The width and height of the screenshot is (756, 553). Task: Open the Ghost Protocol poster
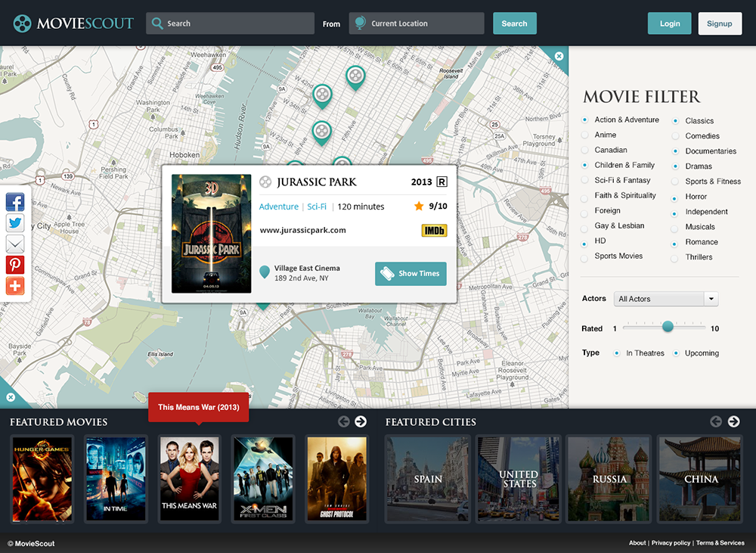pos(337,479)
